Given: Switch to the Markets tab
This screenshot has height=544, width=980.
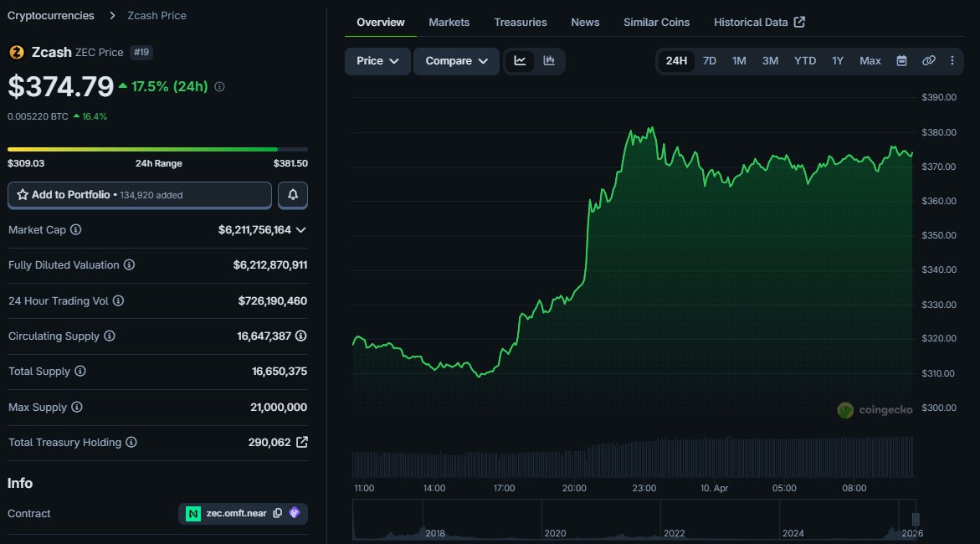Looking at the screenshot, I should pos(449,22).
